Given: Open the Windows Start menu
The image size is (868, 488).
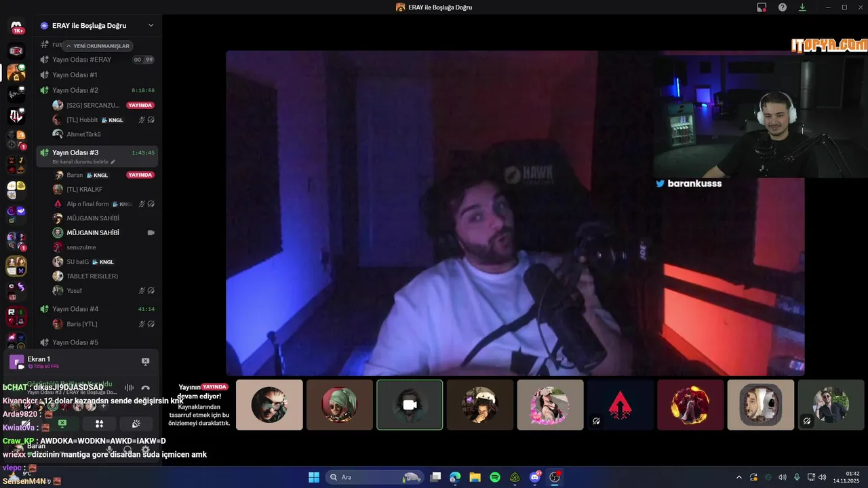Looking at the screenshot, I should [x=314, y=477].
